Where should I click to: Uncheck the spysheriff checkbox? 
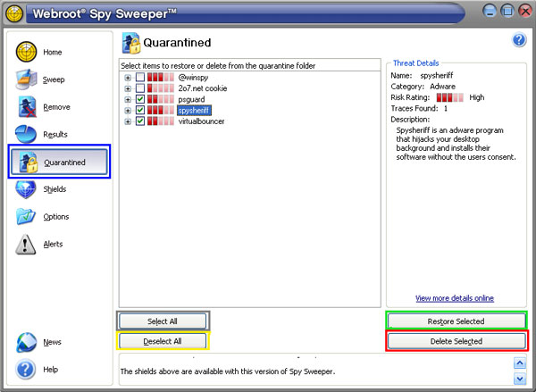(x=140, y=110)
